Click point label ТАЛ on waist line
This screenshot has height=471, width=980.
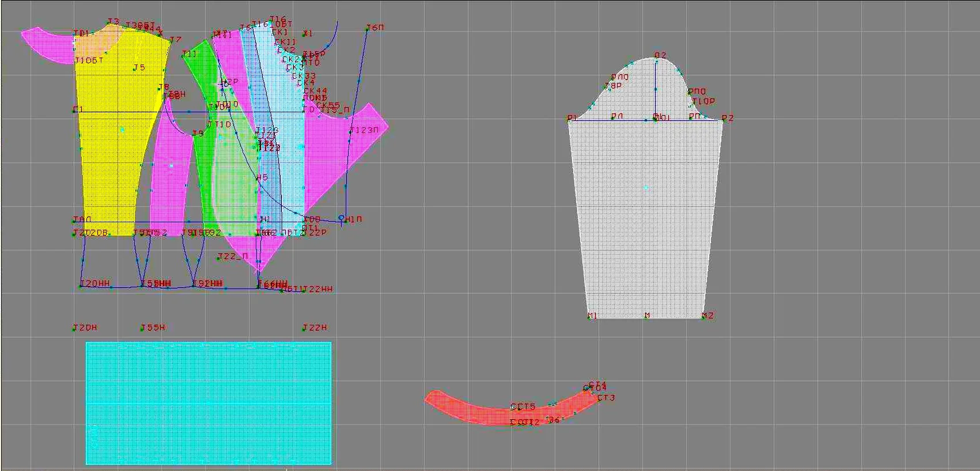pos(82,219)
